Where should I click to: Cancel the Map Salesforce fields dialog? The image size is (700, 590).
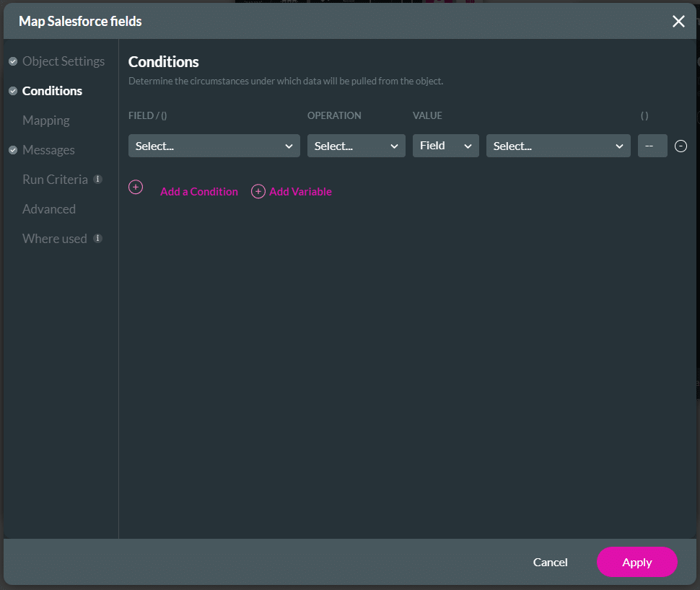pos(550,562)
